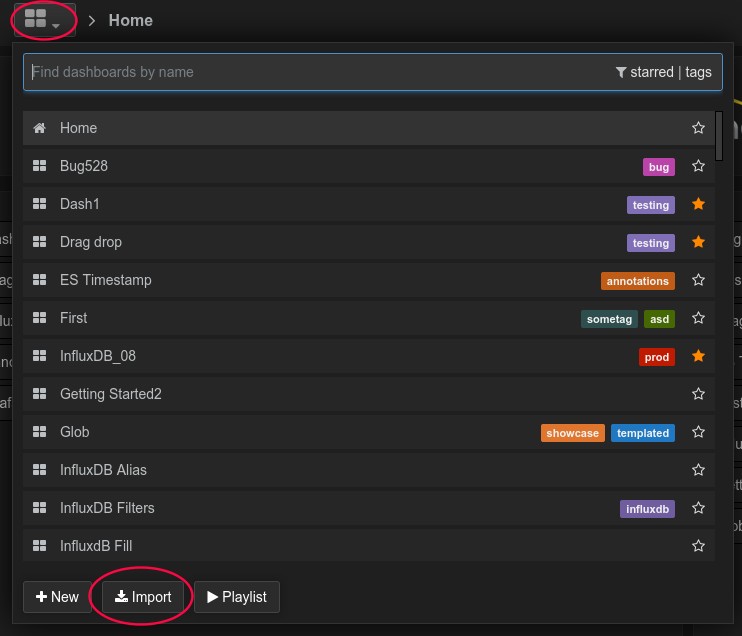Create a New dashboard
This screenshot has width=742, height=636.
point(57,597)
